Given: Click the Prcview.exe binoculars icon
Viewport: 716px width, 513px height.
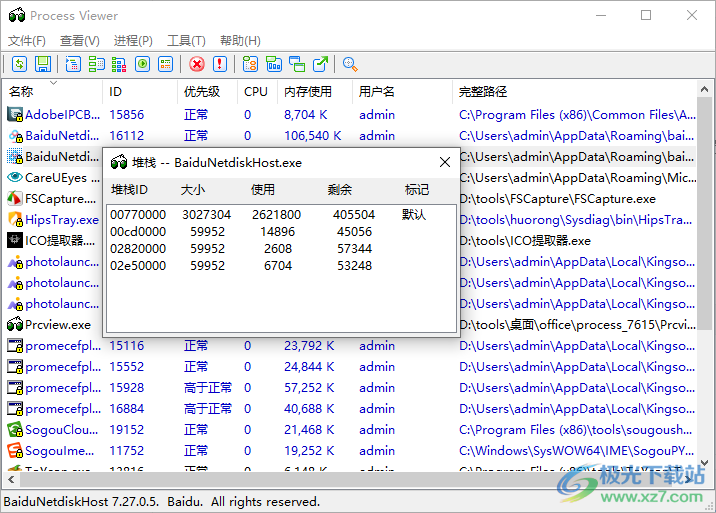Looking at the screenshot, I should pyautogui.click(x=15, y=325).
